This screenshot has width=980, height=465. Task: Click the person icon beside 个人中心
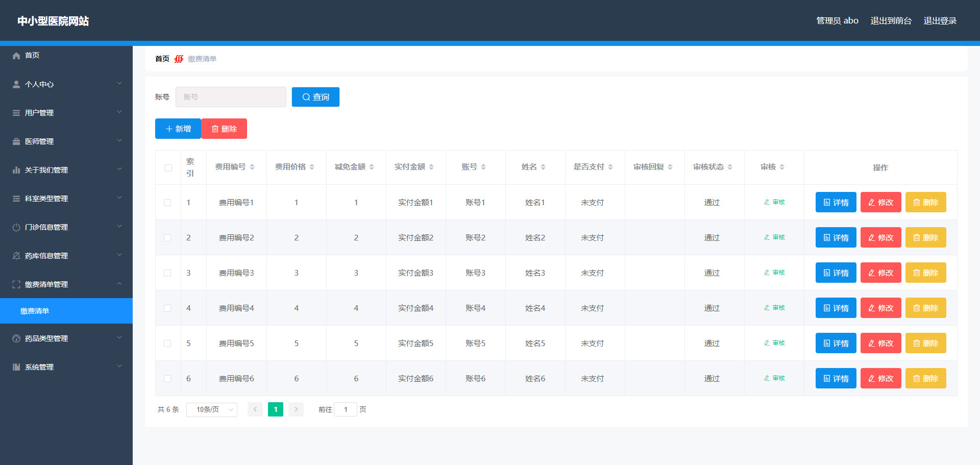pyautogui.click(x=16, y=84)
